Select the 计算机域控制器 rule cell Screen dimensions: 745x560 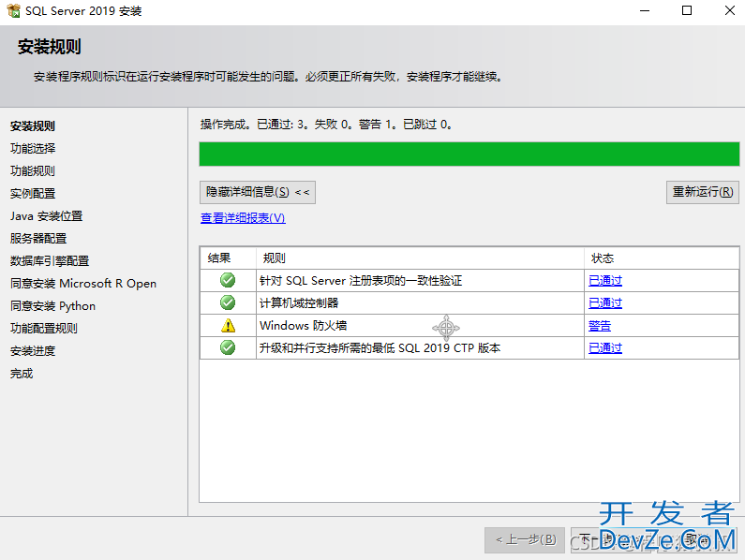(x=420, y=303)
